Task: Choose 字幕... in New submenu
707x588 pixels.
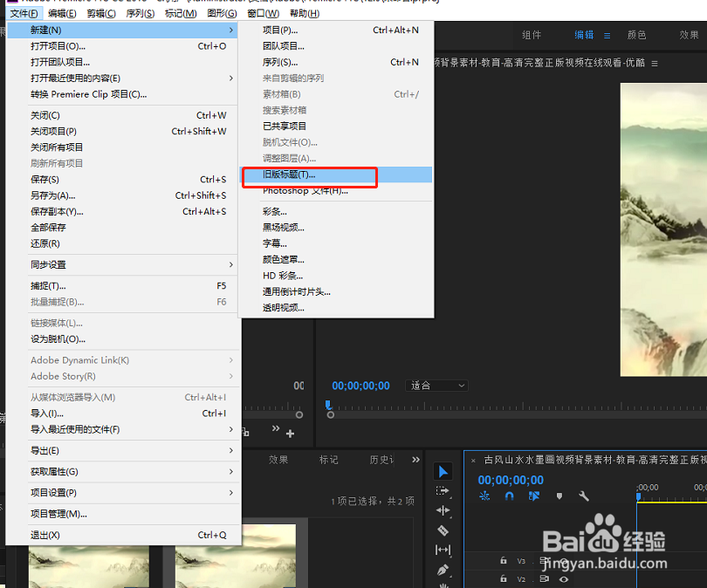Action: pyautogui.click(x=336, y=243)
